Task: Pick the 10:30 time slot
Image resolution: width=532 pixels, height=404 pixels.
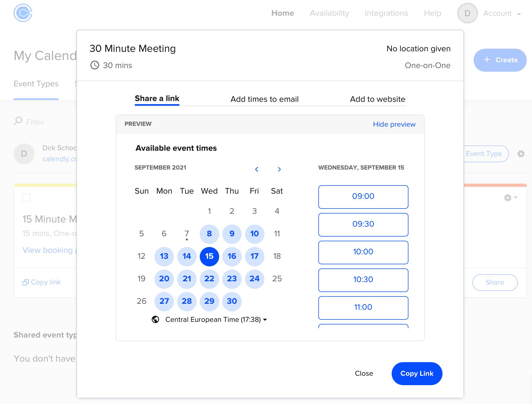Action: tap(363, 280)
